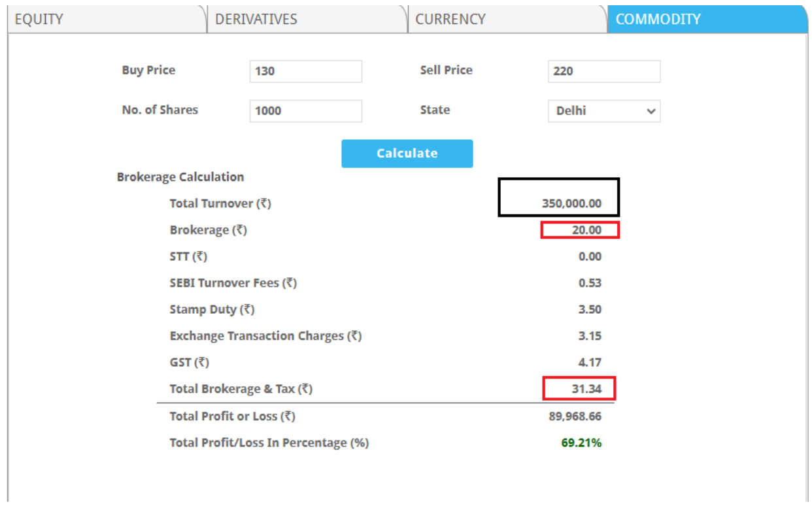
Task: Click the GST amount 4.17
Action: click(590, 362)
